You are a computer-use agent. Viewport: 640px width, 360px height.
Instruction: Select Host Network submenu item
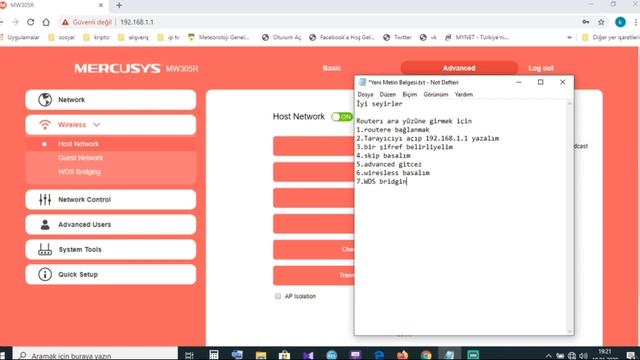click(110, 144)
